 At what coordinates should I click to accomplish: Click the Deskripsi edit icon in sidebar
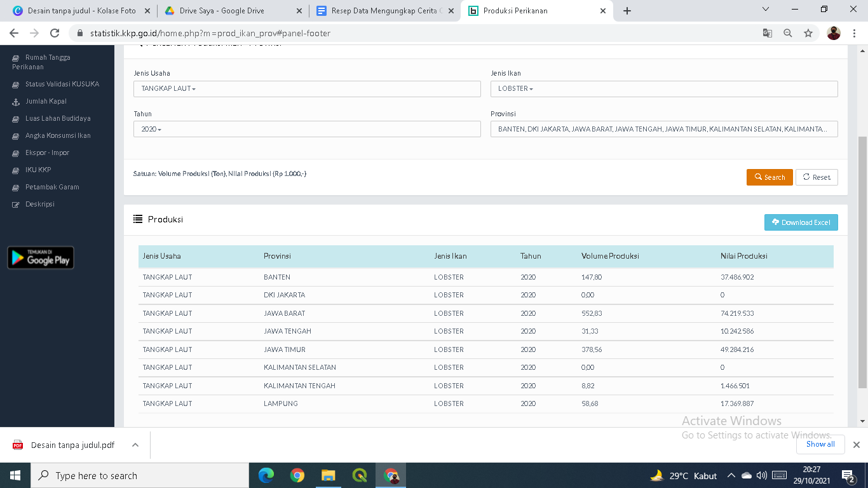pyautogui.click(x=16, y=205)
